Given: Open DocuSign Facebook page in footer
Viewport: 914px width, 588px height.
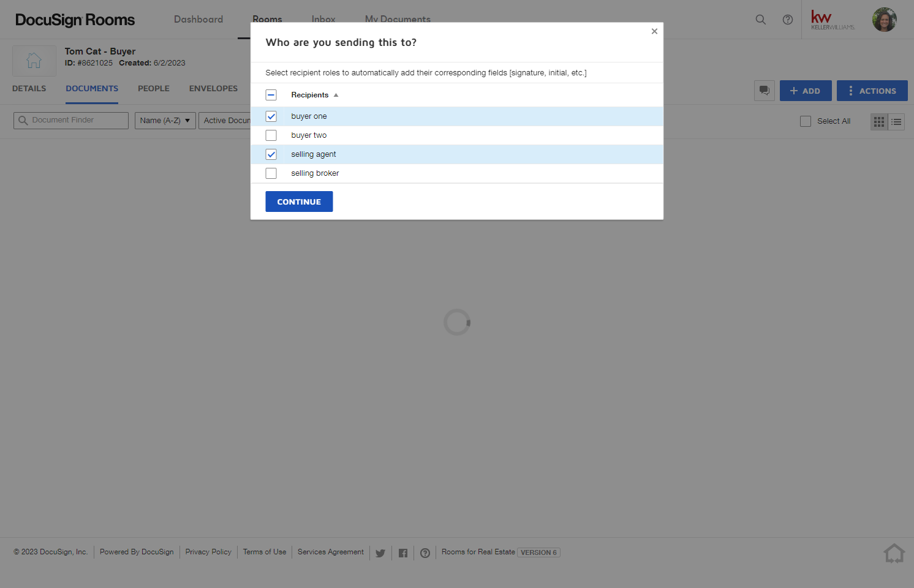Looking at the screenshot, I should tap(403, 553).
